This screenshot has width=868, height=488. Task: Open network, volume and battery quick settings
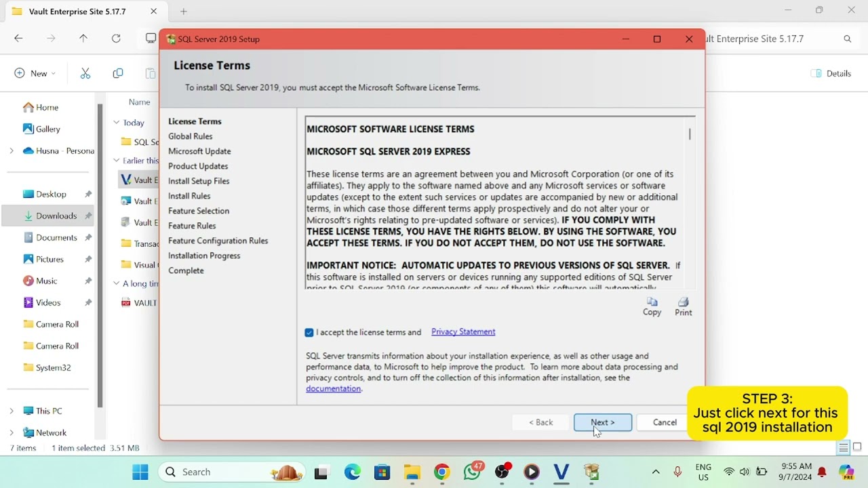point(745,472)
